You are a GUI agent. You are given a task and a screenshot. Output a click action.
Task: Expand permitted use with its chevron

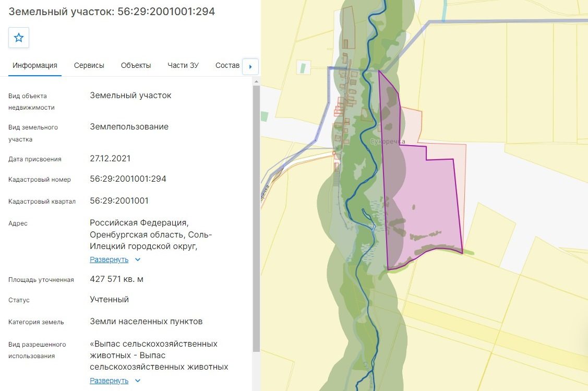(x=138, y=381)
